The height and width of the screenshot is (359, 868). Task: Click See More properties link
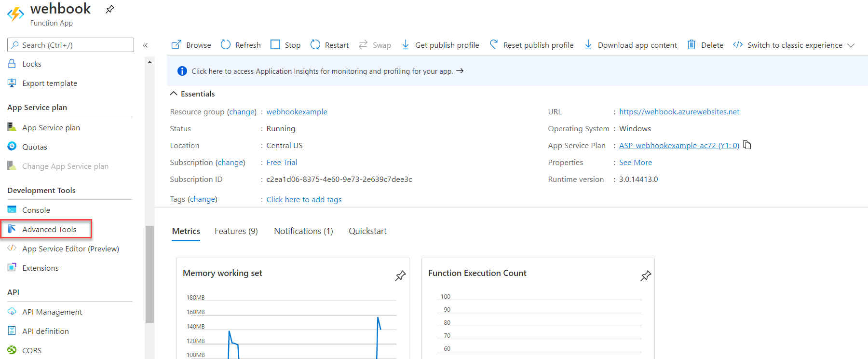pyautogui.click(x=636, y=163)
